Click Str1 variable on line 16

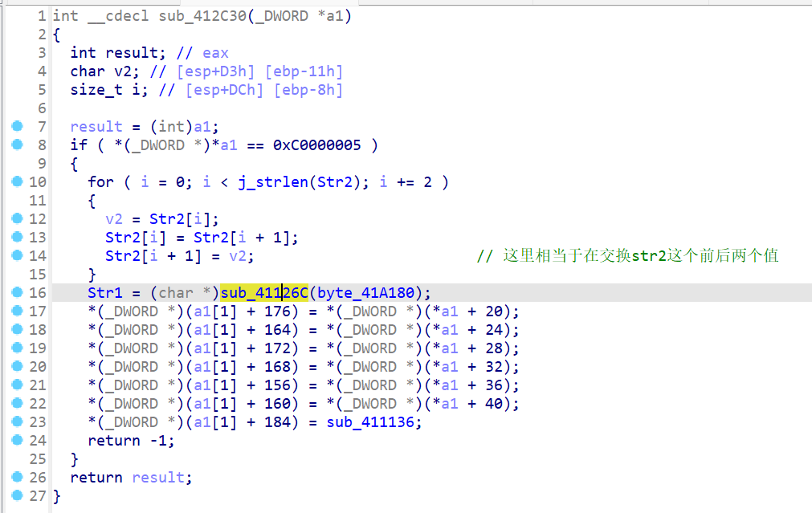pyautogui.click(x=105, y=293)
